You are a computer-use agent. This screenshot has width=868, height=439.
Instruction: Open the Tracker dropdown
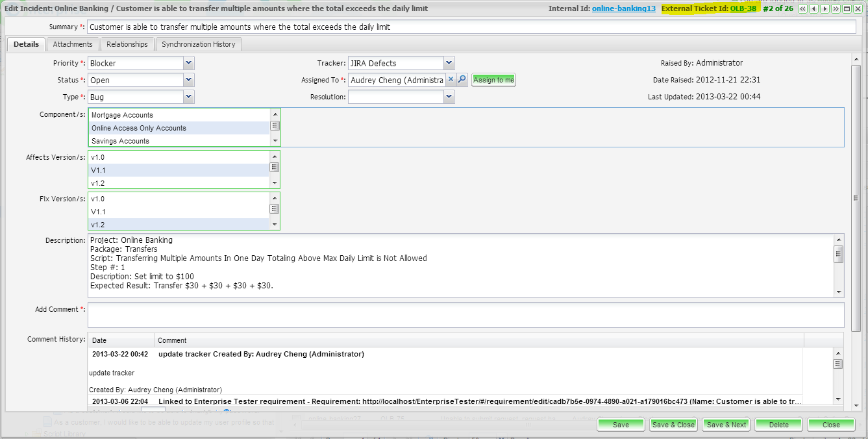pyautogui.click(x=449, y=63)
